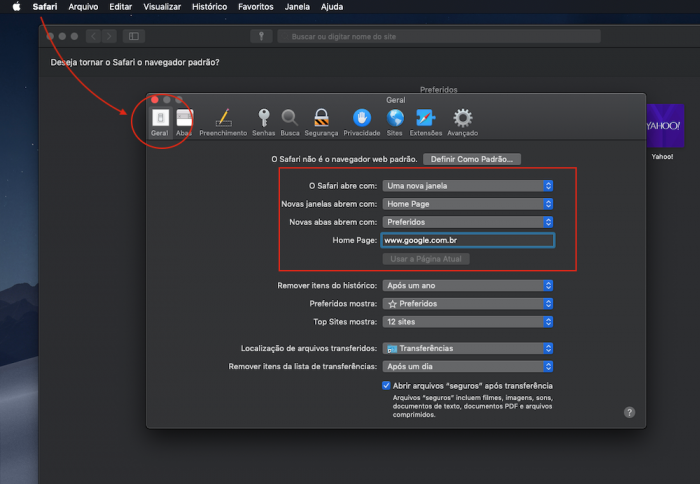
Task: Open the Preenchimento preferences pane
Action: [x=223, y=121]
